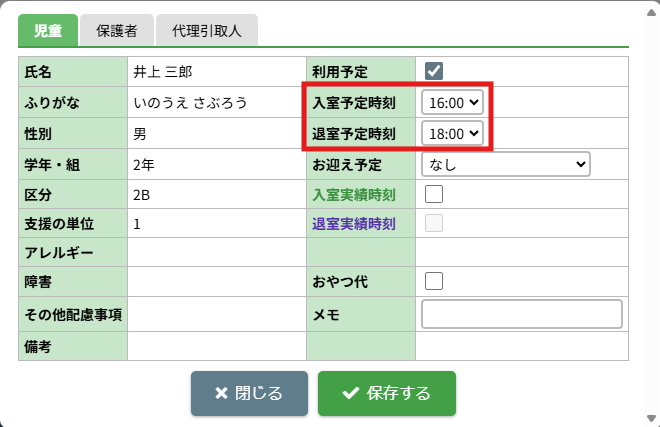Expand the 退室予定時刻 dropdown showing 18:00
The image size is (660, 427).
point(452,132)
